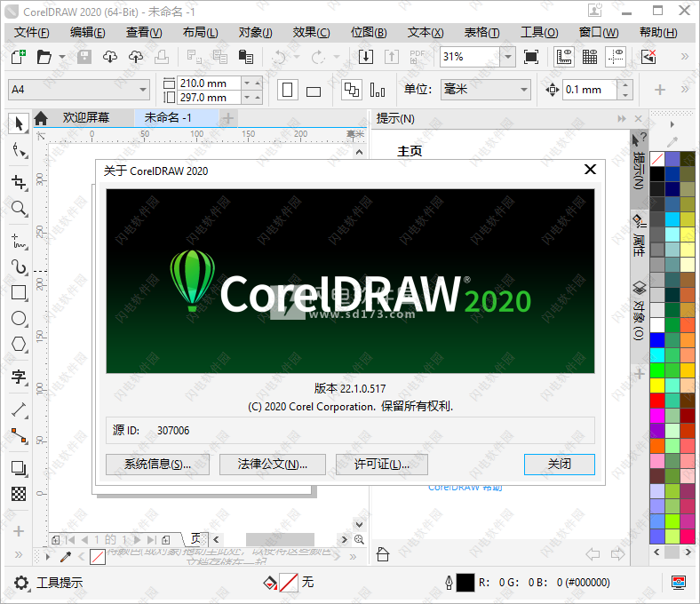
Task: Collapse the 提示 docker with double arrows
Action: (622, 119)
